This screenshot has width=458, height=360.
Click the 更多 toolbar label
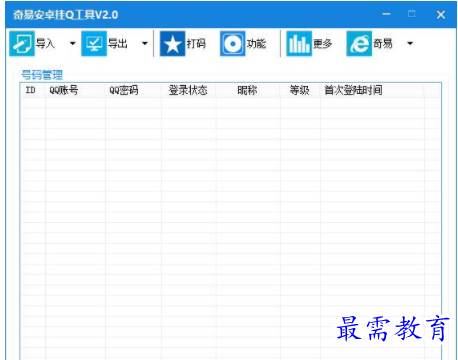pyautogui.click(x=323, y=44)
